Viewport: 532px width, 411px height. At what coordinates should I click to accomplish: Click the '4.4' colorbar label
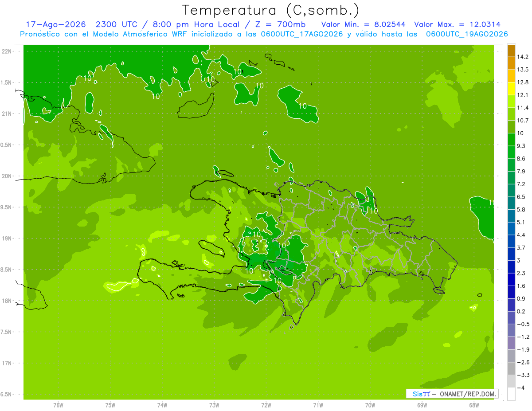(x=521, y=235)
